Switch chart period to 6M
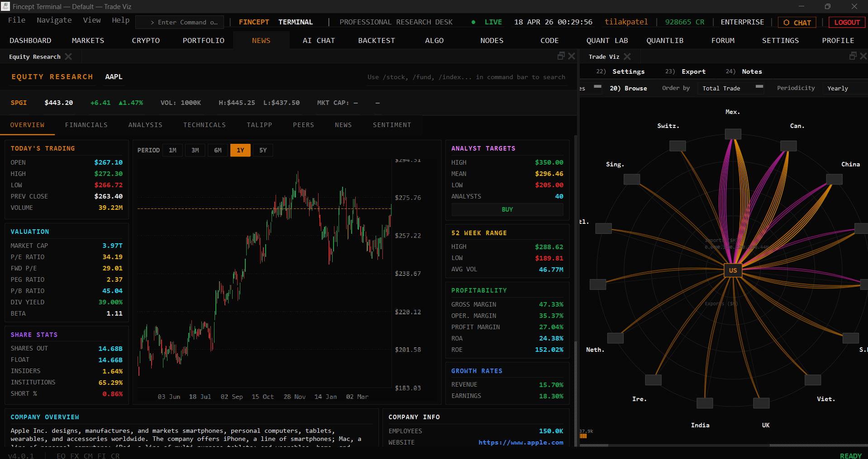Screen dimensions: 868x459 (218, 150)
